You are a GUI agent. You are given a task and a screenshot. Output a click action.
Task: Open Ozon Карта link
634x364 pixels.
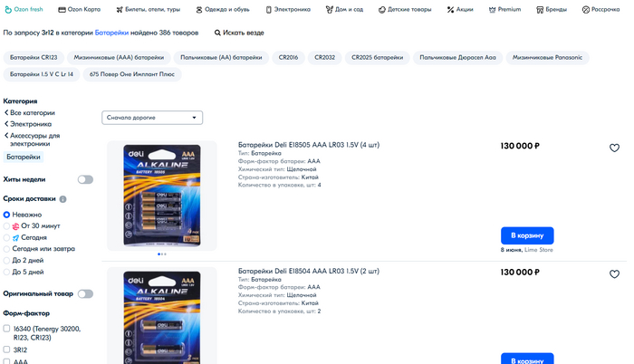[x=80, y=9]
